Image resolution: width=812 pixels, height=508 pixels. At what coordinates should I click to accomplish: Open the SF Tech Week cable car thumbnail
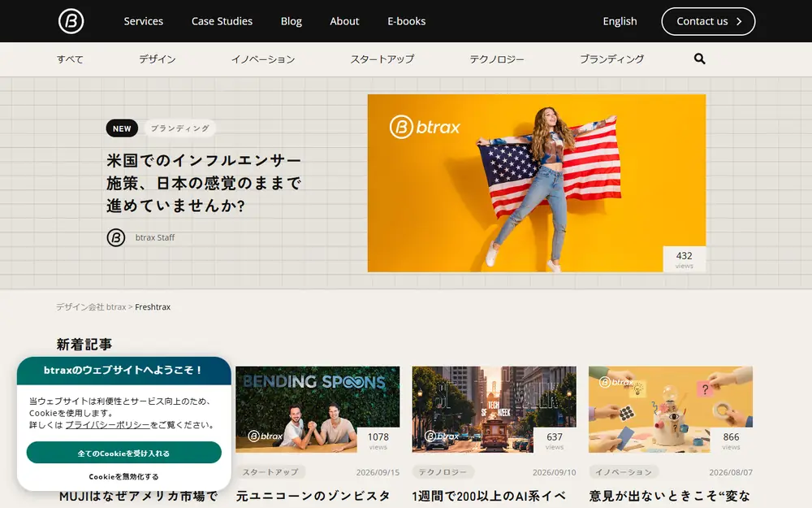pos(494,410)
